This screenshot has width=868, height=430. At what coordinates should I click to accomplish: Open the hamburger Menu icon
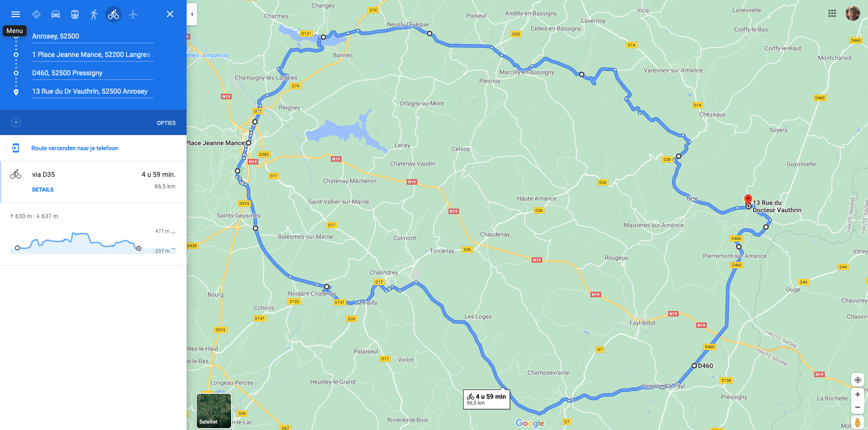pyautogui.click(x=16, y=14)
